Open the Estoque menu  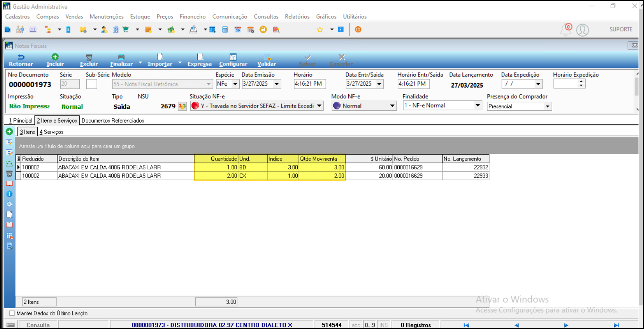140,16
